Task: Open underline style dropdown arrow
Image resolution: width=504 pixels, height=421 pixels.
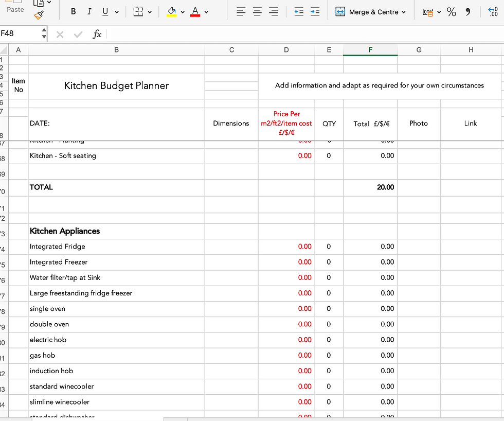Action: point(117,12)
